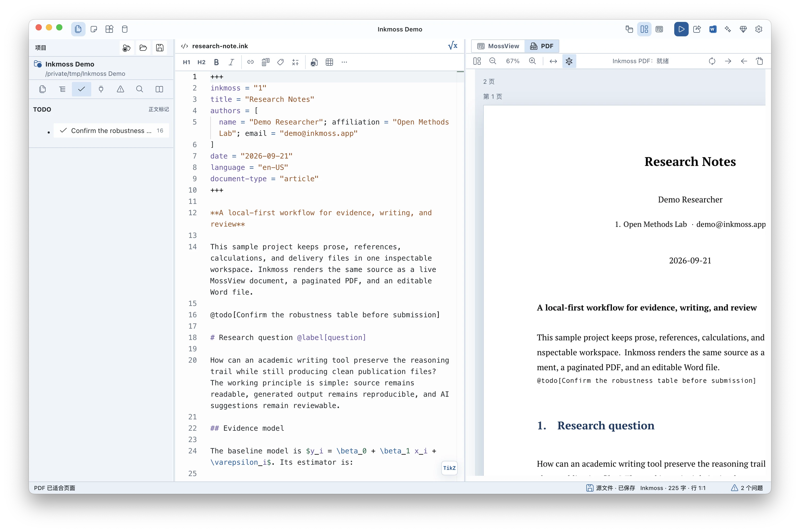Toggle PDF thumbnails sidebar button

[477, 61]
